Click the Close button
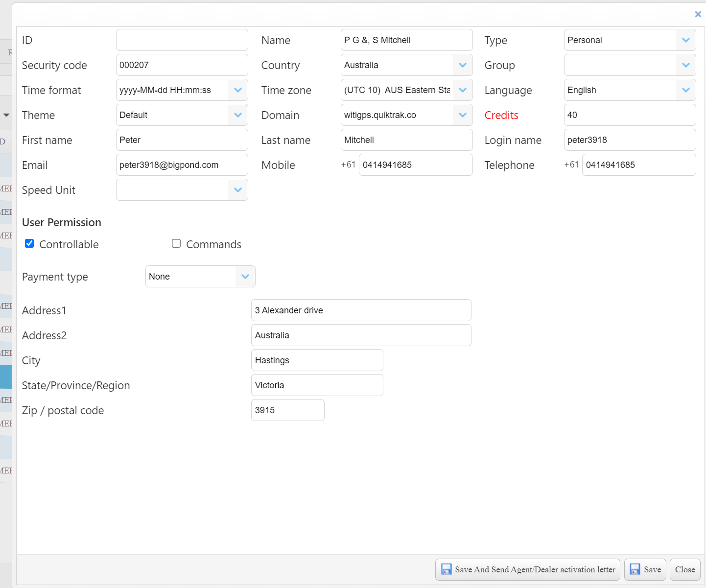 (x=684, y=569)
